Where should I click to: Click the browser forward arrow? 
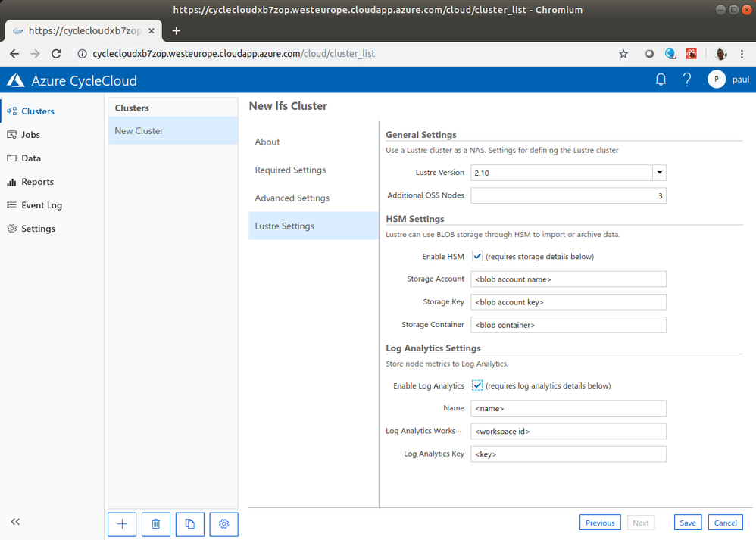click(x=35, y=54)
